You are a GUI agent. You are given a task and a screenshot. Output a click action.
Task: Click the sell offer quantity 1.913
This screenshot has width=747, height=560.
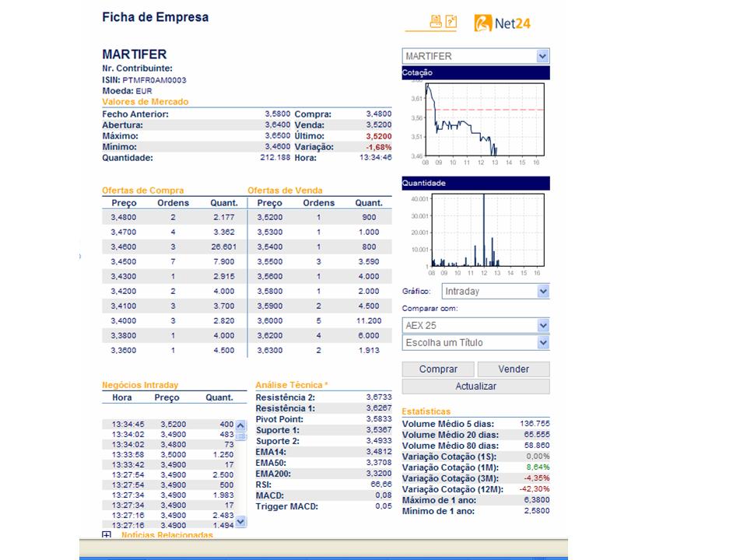point(369,350)
